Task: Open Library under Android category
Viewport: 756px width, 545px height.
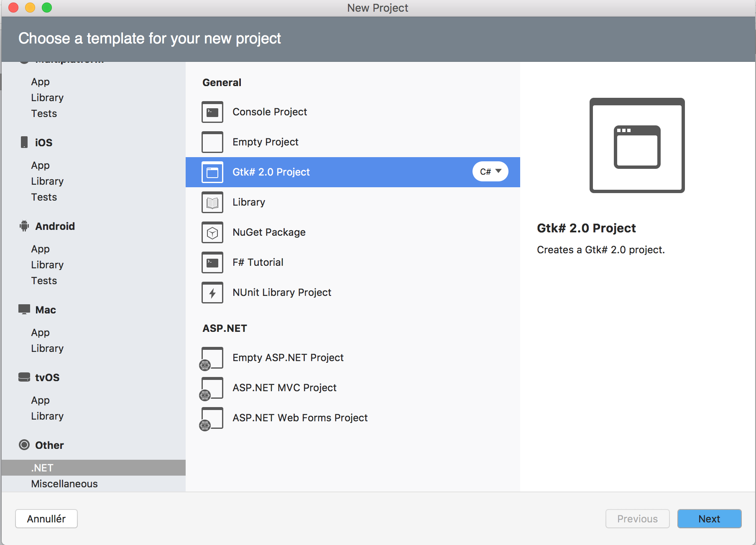Action: coord(47,265)
